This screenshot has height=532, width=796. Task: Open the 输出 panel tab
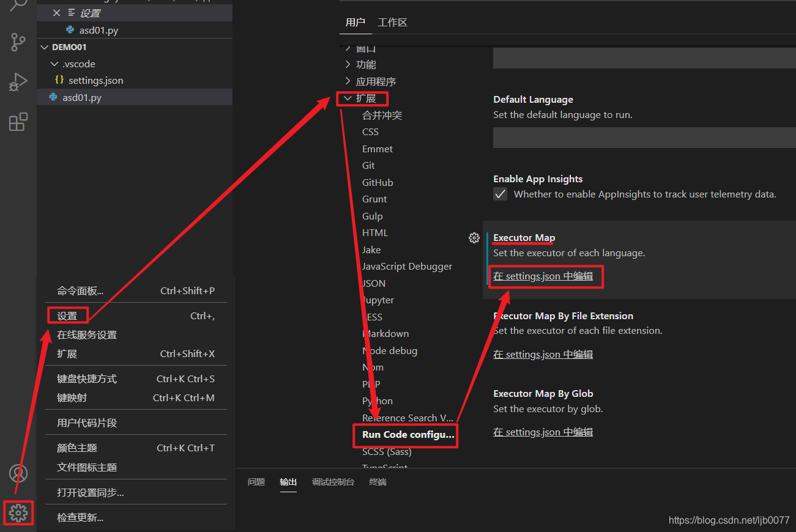(x=288, y=482)
